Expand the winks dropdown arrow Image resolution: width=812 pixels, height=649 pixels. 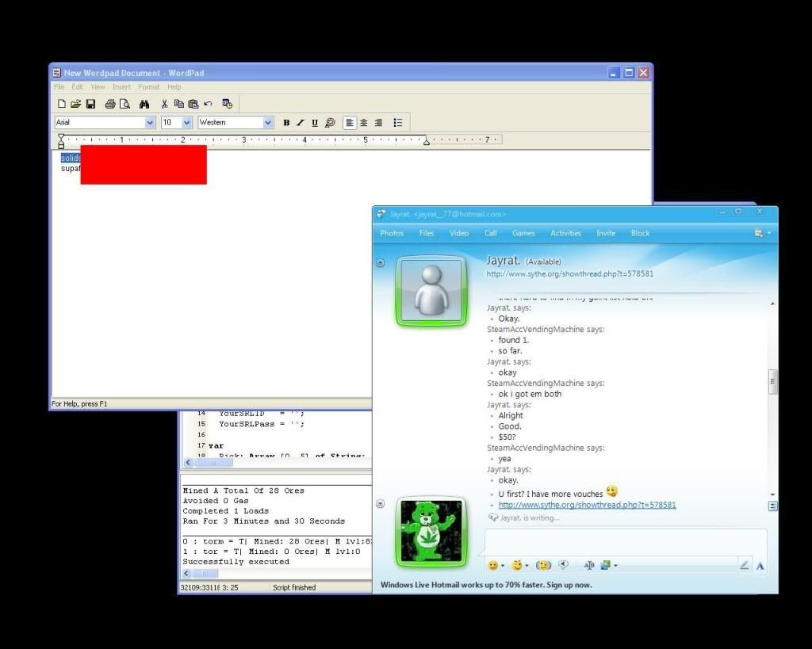coord(527,566)
